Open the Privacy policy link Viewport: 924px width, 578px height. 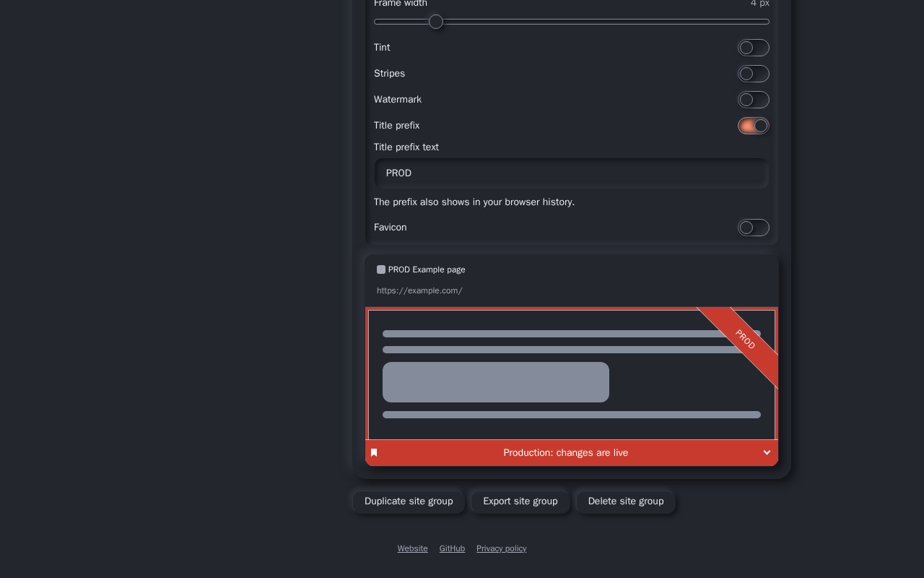coord(502,548)
